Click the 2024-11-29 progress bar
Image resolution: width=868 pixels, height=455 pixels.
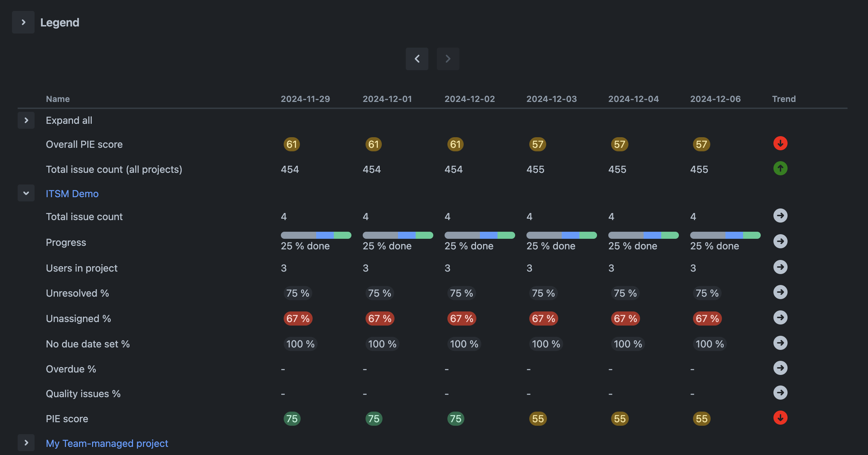pos(316,235)
